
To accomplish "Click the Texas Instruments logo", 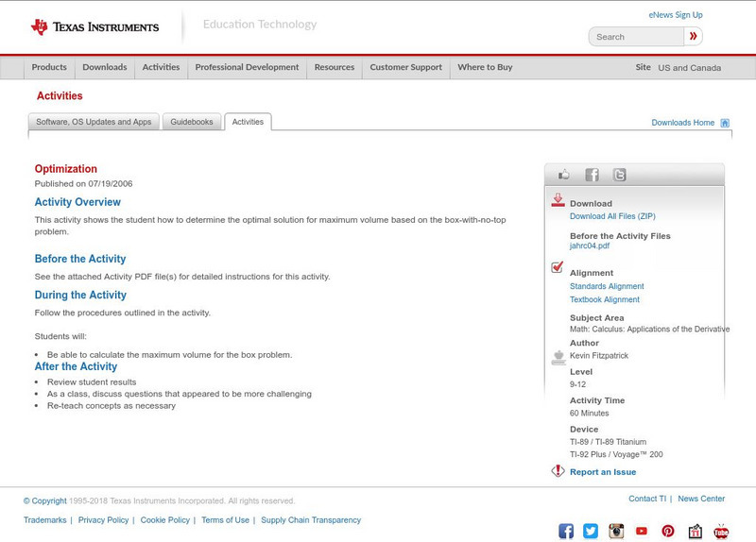I will point(94,27).
